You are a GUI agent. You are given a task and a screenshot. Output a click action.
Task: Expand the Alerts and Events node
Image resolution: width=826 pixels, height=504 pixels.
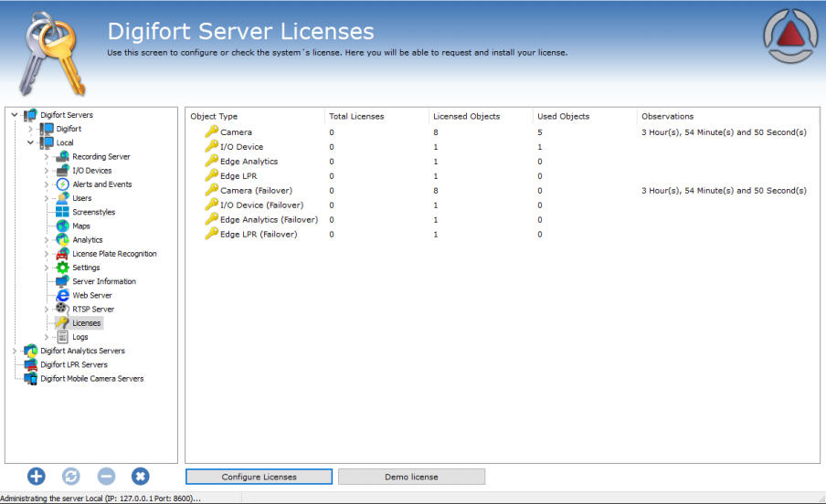47,184
